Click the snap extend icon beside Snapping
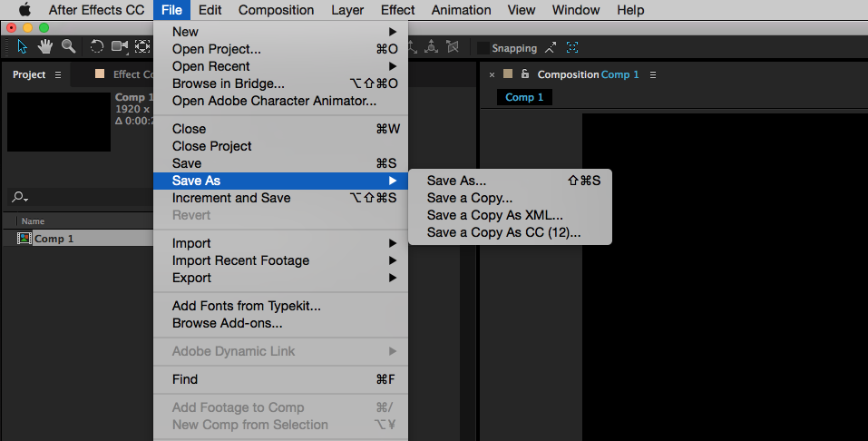868x441 pixels. pos(551,48)
